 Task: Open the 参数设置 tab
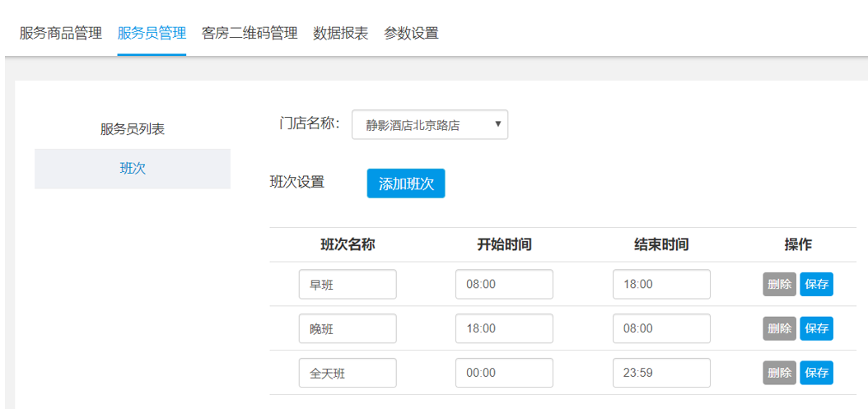pyautogui.click(x=411, y=33)
